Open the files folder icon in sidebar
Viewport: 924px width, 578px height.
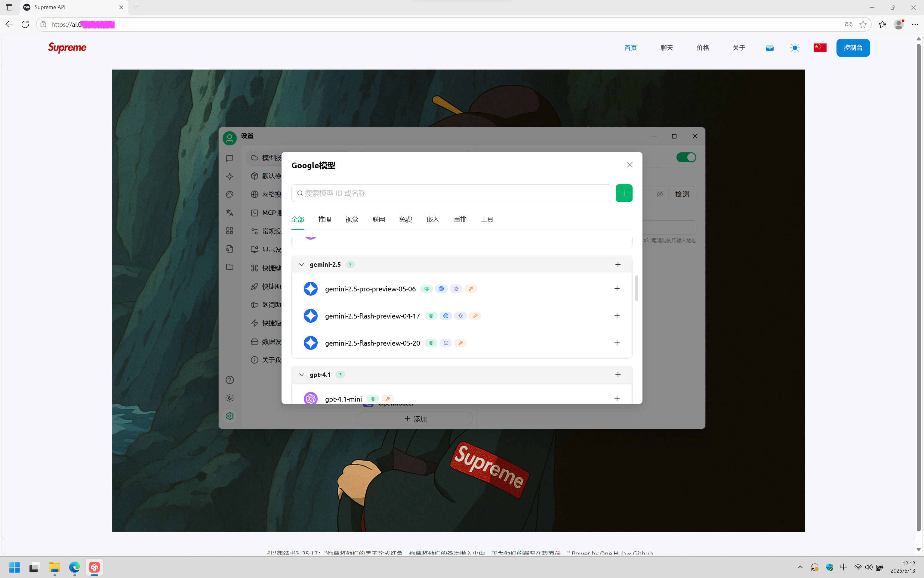point(229,267)
